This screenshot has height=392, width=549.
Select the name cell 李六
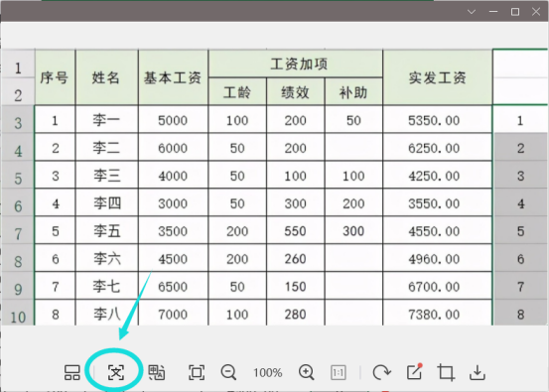point(107,258)
